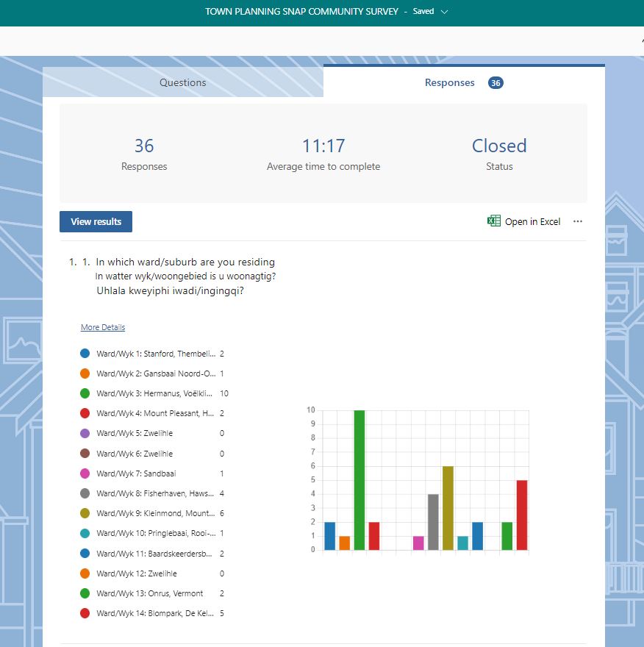Click the Open in Excel text
This screenshot has height=647, width=644.
point(532,221)
